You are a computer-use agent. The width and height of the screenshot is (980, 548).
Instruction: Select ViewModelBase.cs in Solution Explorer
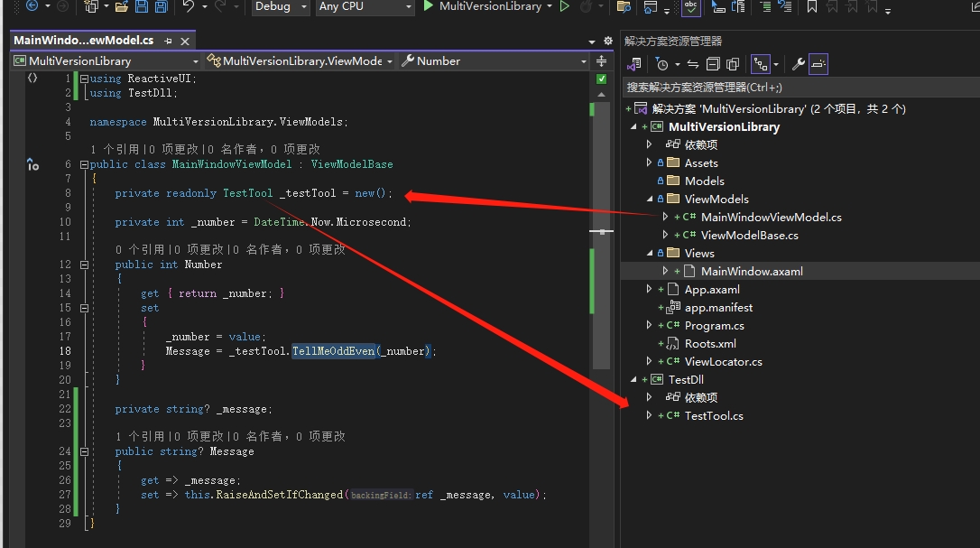point(749,236)
